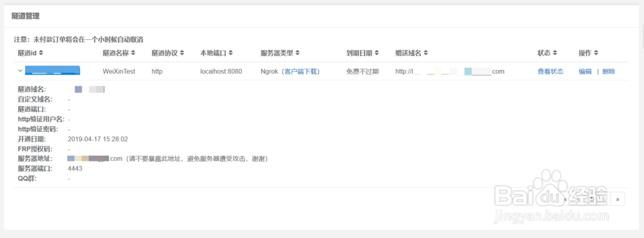The width and height of the screenshot is (644, 238).
Task: Open the 客户端下载 link for Ngrok
Action: point(301,71)
